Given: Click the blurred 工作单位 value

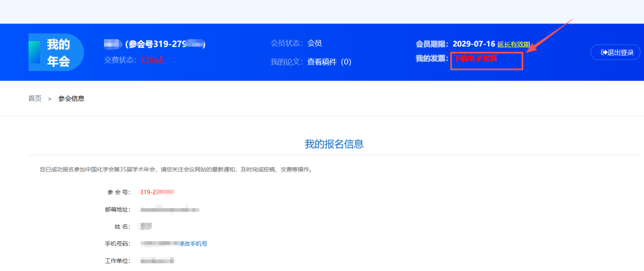Looking at the screenshot, I should [157, 260].
